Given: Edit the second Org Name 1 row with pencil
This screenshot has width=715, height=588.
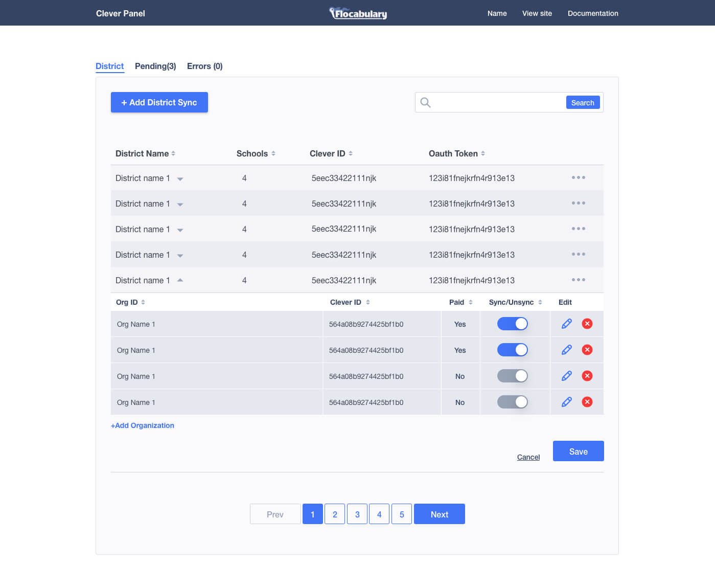Looking at the screenshot, I should pyautogui.click(x=566, y=350).
